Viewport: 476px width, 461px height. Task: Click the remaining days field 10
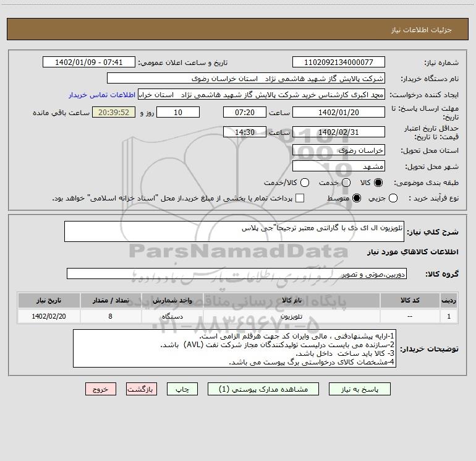178,112
